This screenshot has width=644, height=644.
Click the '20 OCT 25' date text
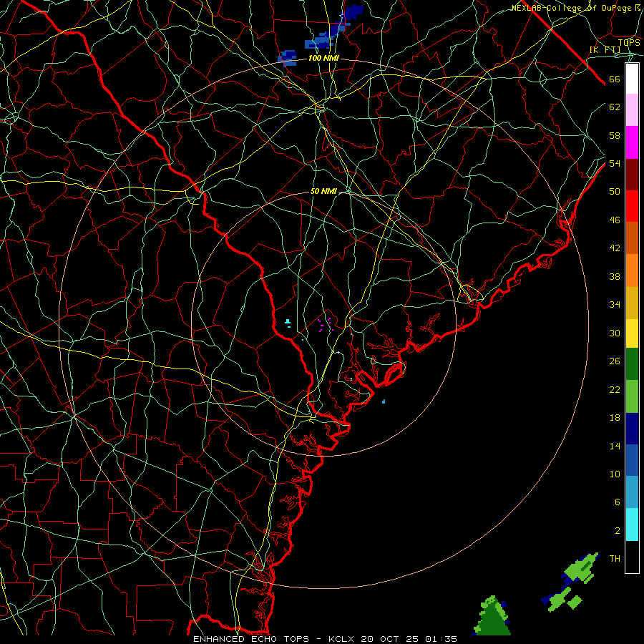click(x=391, y=639)
